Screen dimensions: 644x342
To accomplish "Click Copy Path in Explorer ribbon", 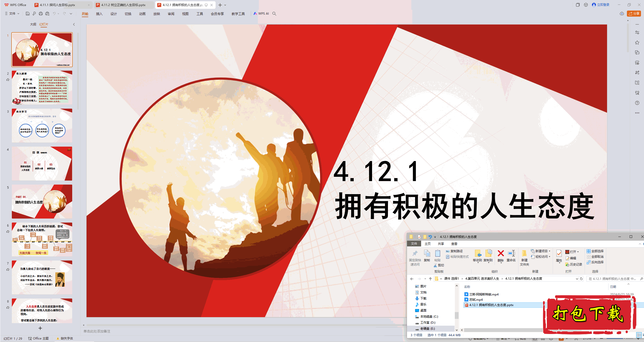I will click(x=455, y=251).
